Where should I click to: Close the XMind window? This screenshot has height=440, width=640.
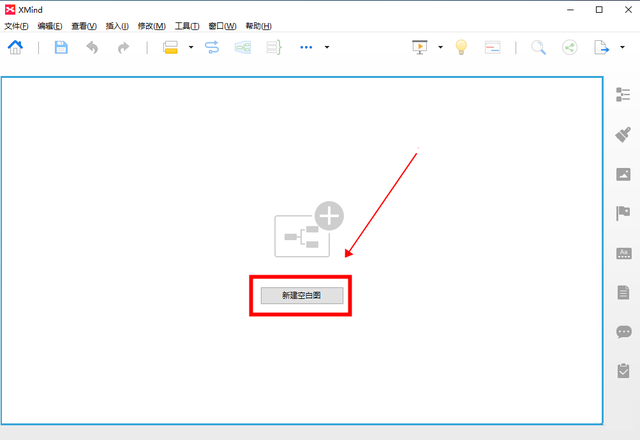point(628,10)
